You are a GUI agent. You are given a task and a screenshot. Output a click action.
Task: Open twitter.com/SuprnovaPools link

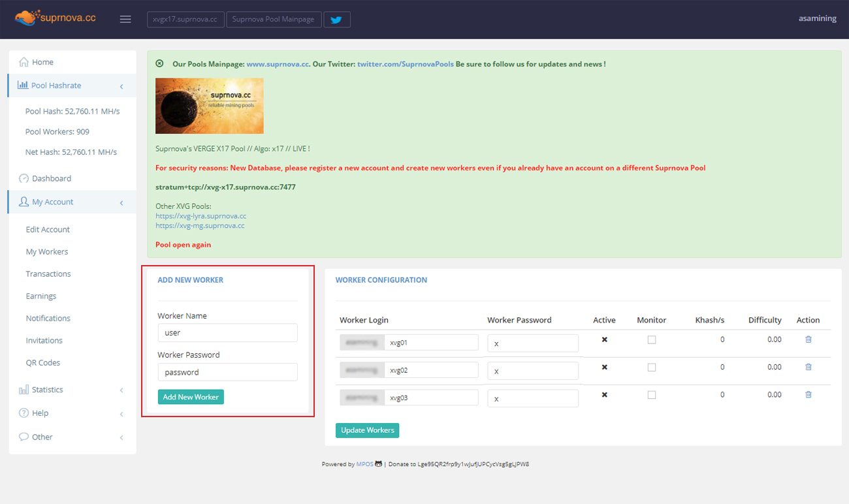pos(406,64)
